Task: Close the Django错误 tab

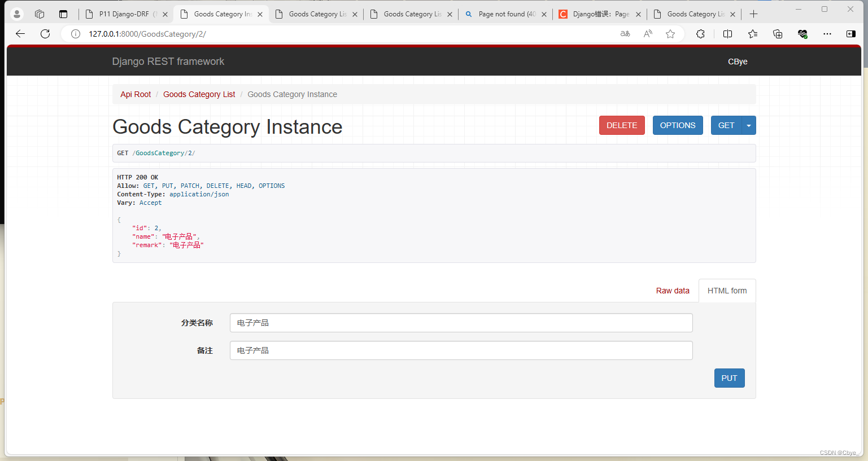Action: pyautogui.click(x=638, y=14)
